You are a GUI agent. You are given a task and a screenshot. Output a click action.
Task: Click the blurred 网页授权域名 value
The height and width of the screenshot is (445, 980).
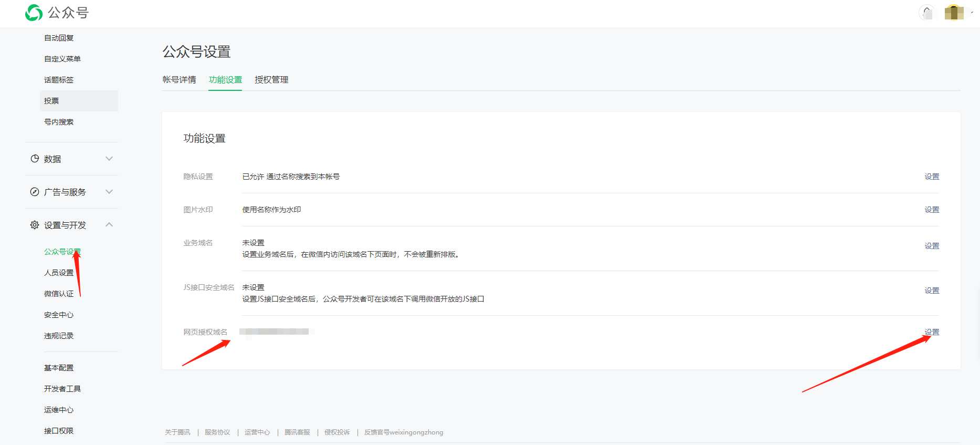pyautogui.click(x=277, y=332)
